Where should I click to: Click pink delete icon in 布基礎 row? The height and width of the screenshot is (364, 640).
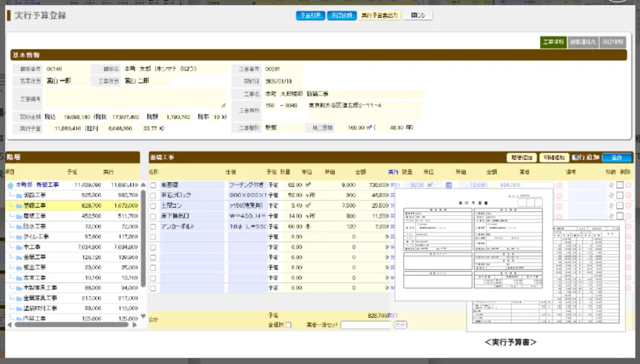628,186
